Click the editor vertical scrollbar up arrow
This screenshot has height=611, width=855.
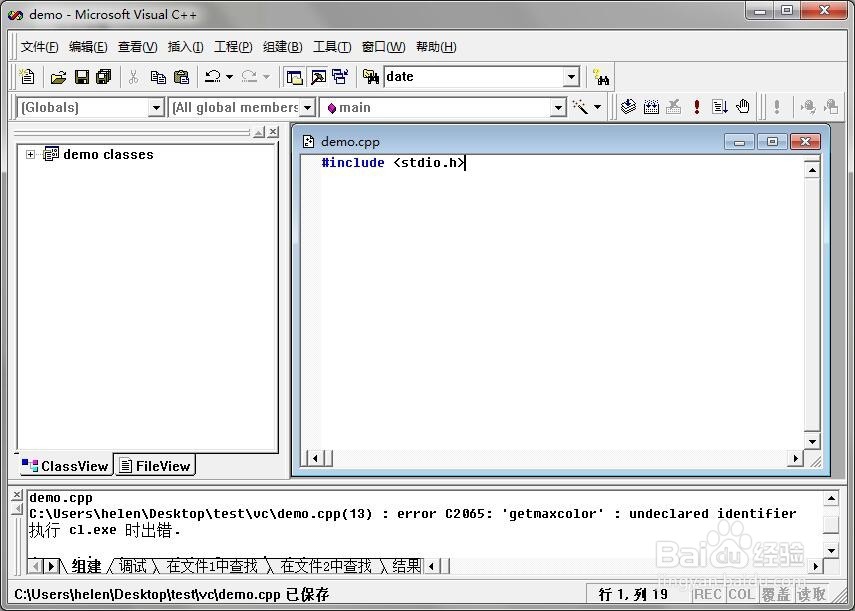click(812, 170)
